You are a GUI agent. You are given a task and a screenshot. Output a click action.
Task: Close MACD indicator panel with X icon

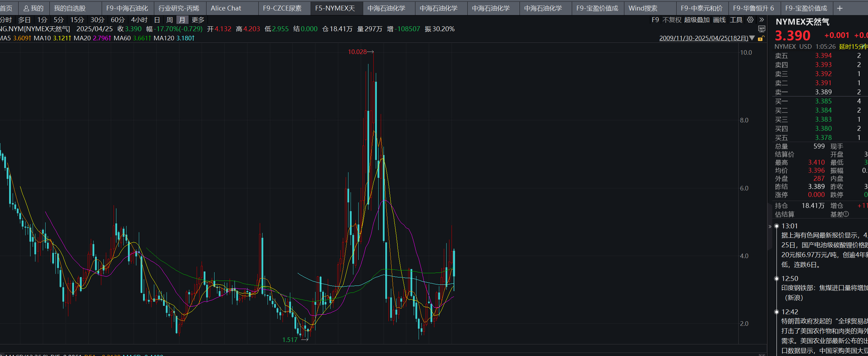point(761,355)
